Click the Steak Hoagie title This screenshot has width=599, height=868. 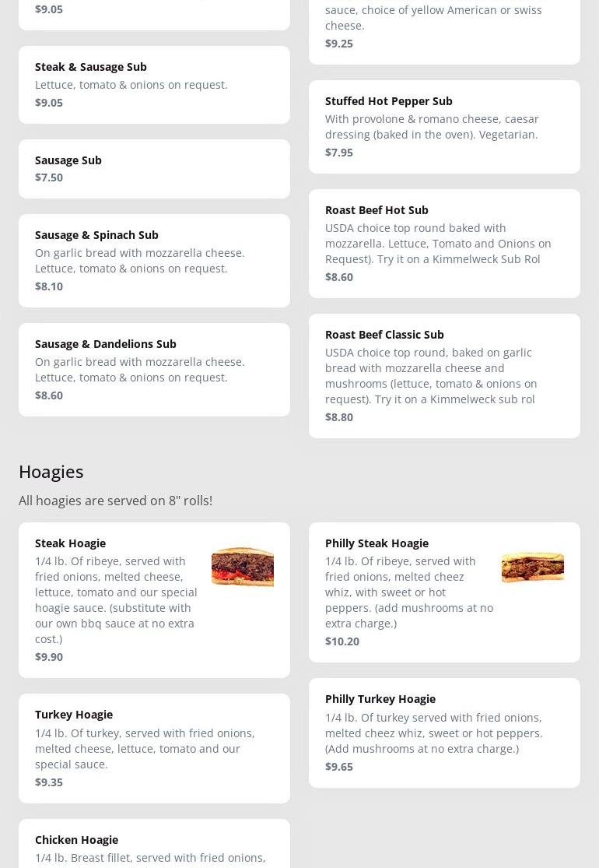(70, 543)
